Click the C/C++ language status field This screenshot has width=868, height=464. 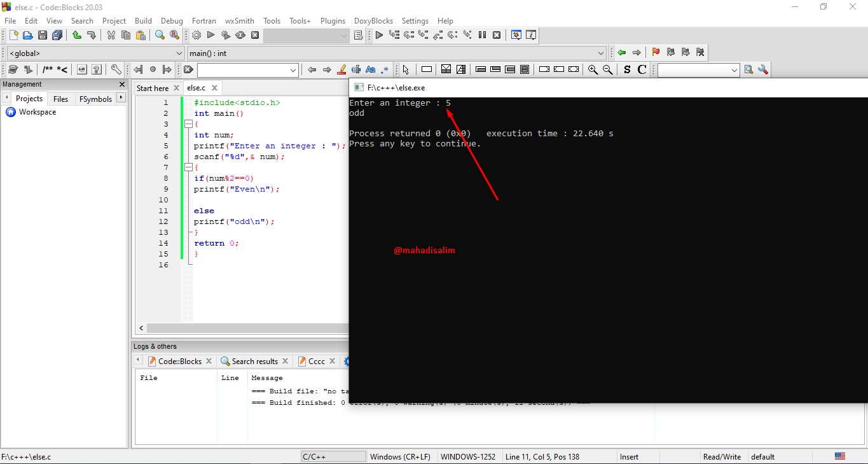click(x=334, y=456)
